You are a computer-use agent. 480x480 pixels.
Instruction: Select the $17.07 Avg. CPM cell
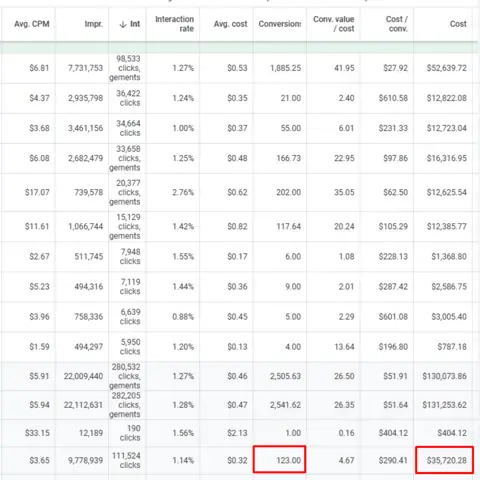37,192
